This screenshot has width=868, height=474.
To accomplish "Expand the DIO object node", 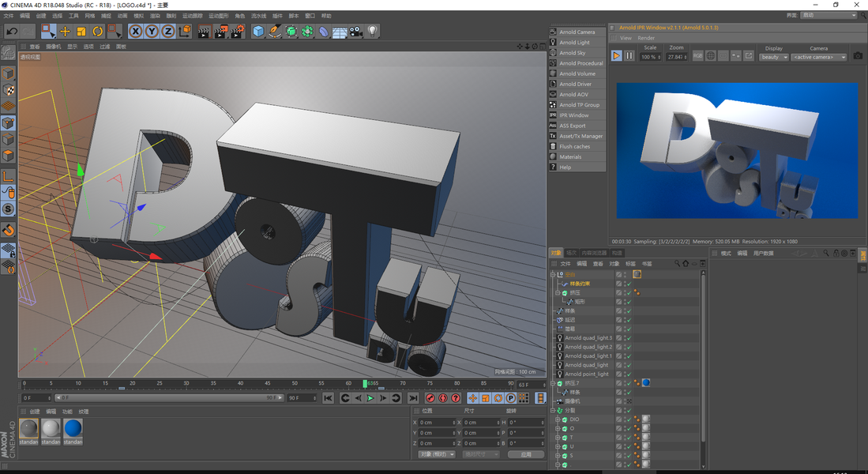I will click(x=558, y=419).
